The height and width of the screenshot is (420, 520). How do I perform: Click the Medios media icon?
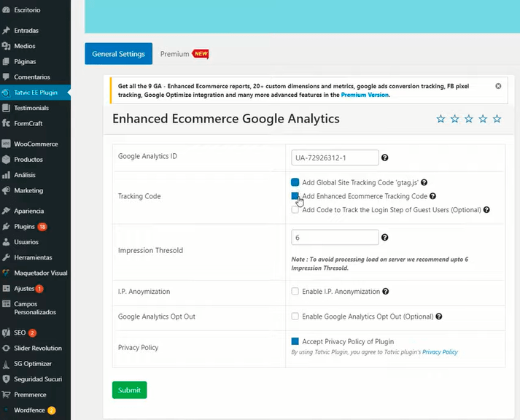click(6, 46)
